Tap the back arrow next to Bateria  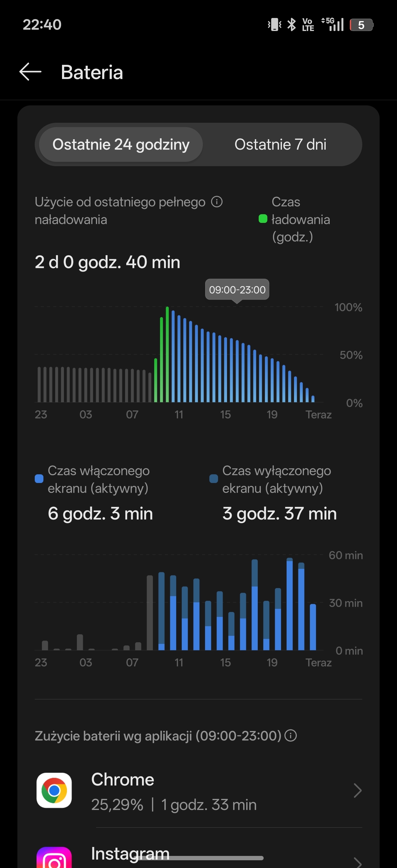tap(30, 72)
